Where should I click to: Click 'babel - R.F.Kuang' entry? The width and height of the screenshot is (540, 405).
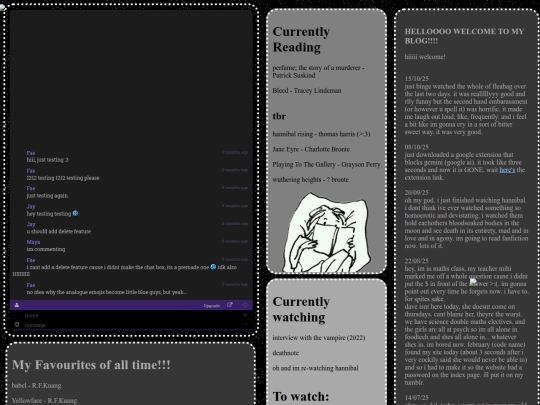pos(37,386)
